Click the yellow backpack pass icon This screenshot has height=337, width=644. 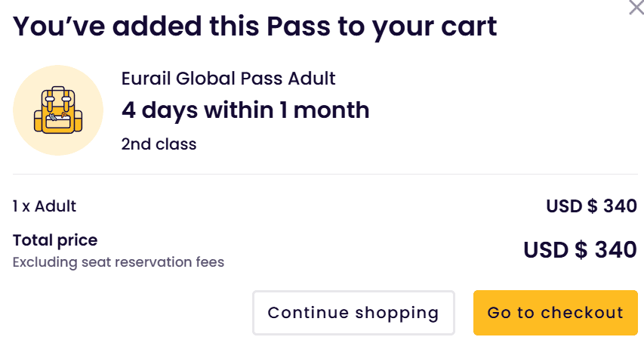coord(57,110)
